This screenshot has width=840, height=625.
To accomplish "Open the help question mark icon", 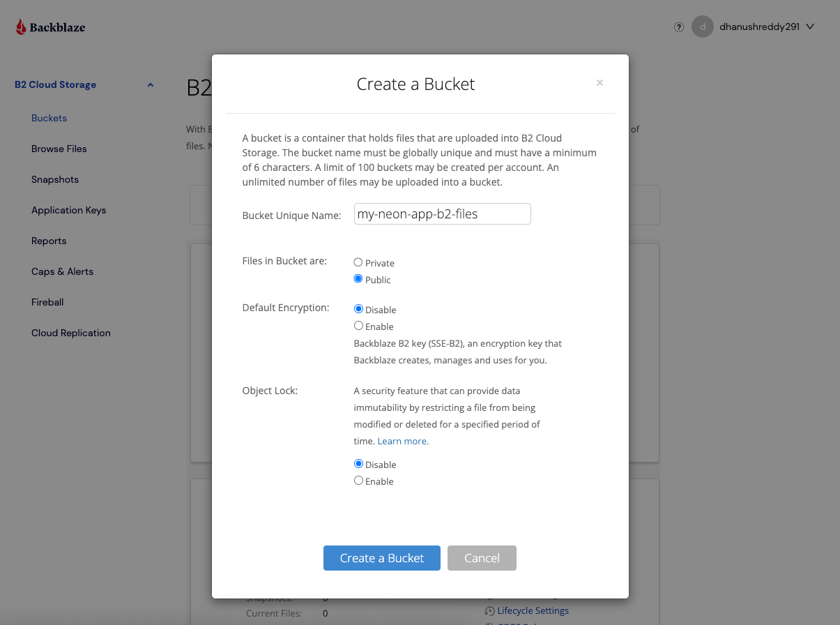I will click(x=678, y=27).
